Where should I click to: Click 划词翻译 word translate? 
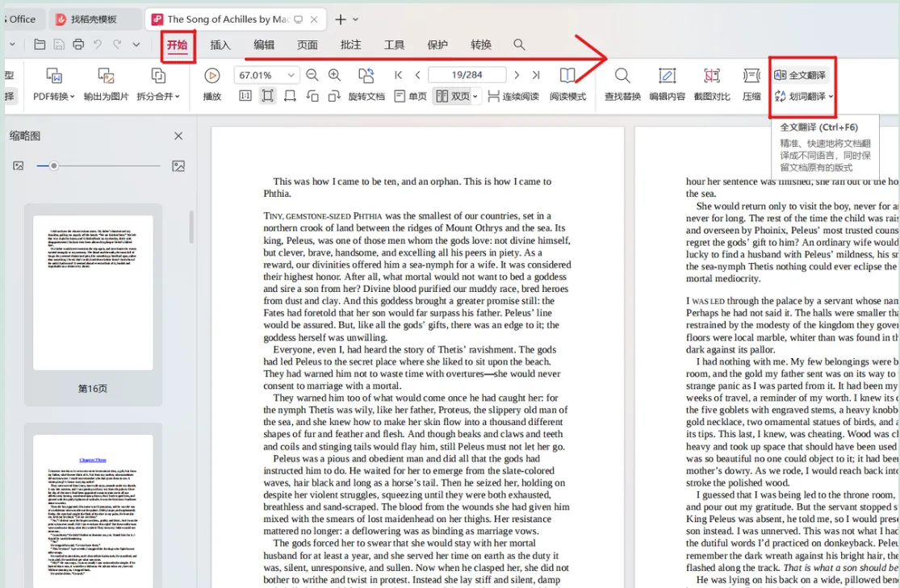pyautogui.click(x=800, y=96)
